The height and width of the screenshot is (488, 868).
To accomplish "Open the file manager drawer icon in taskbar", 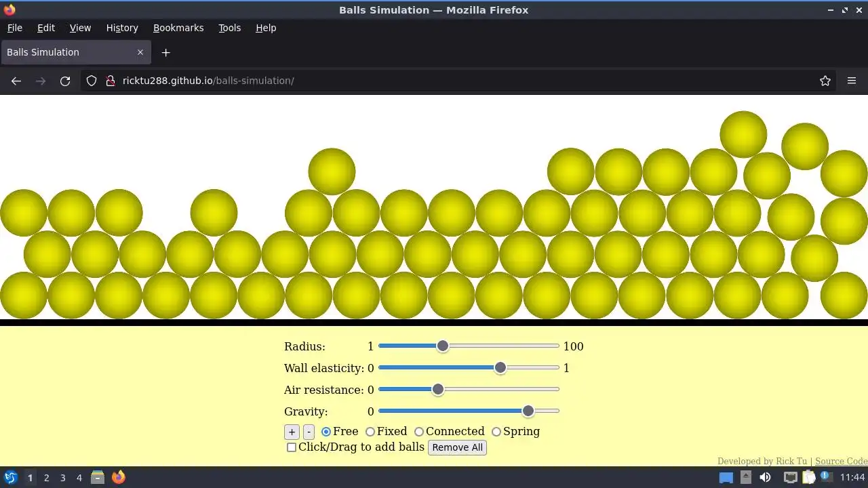I will (98, 477).
